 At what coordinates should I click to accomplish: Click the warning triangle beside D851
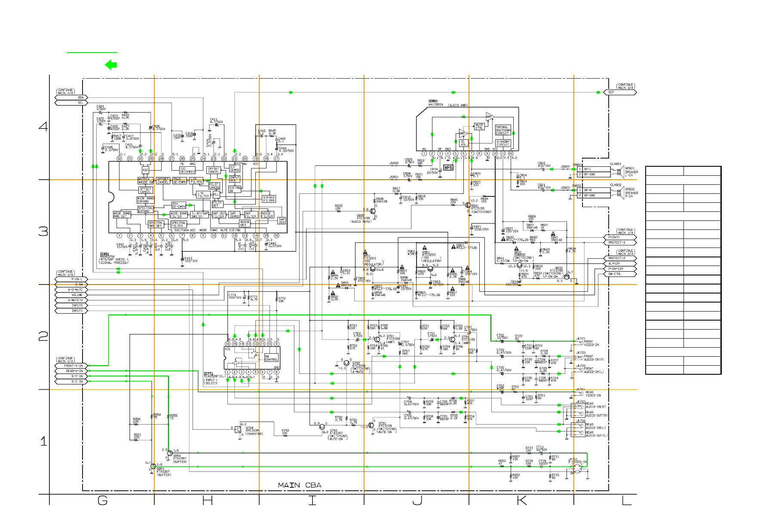coord(453,247)
